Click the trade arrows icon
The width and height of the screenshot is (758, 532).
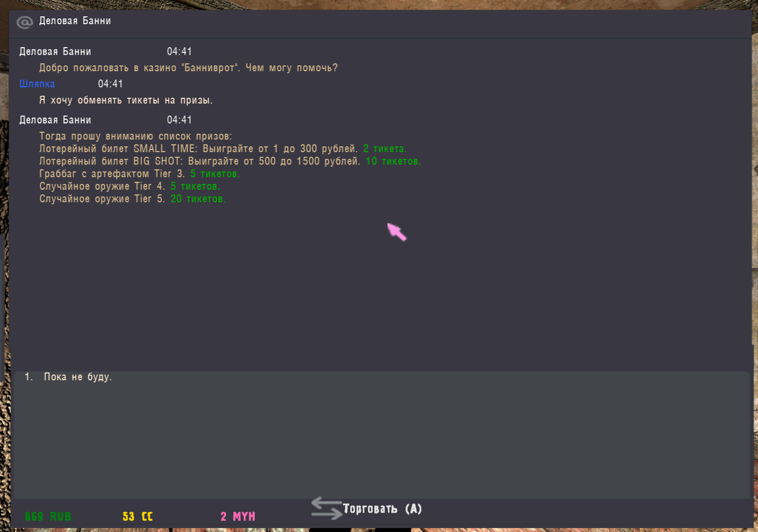(x=326, y=509)
